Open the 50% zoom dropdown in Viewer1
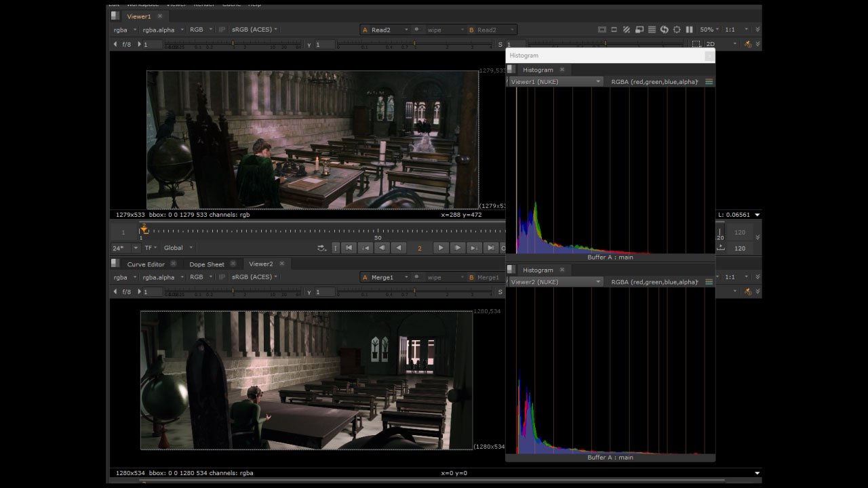The height and width of the screenshot is (488, 868). pos(709,30)
